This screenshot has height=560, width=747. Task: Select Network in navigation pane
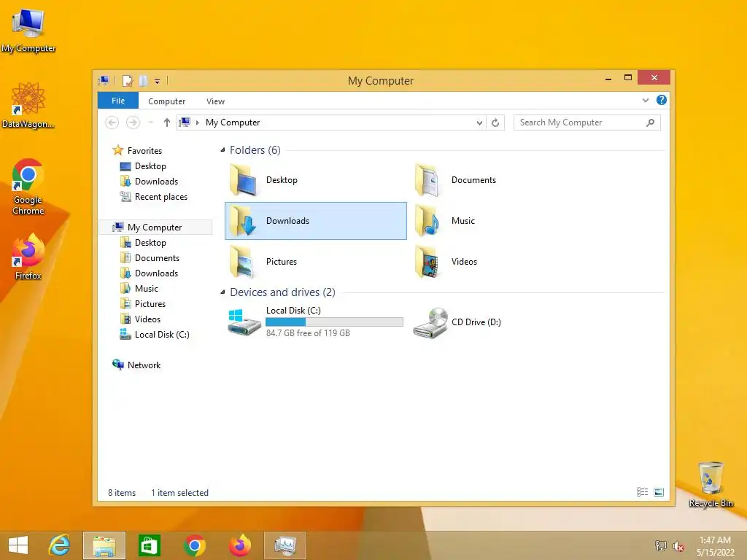click(x=144, y=365)
